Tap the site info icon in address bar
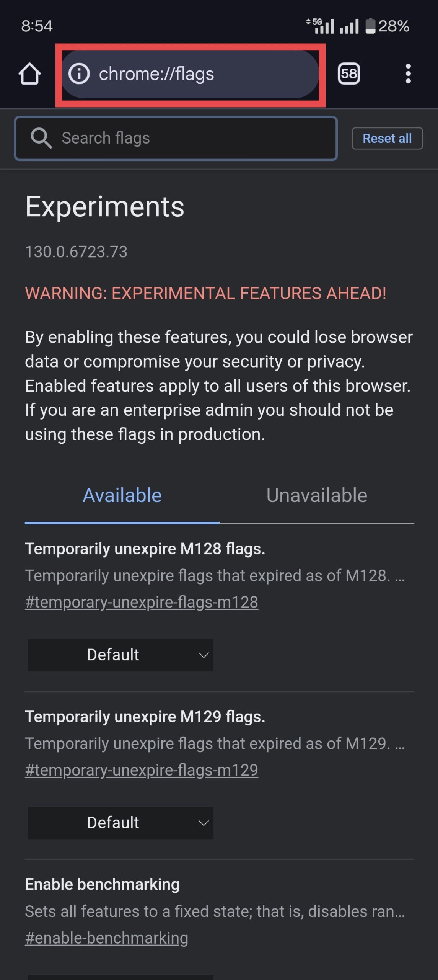438x980 pixels. click(x=79, y=73)
